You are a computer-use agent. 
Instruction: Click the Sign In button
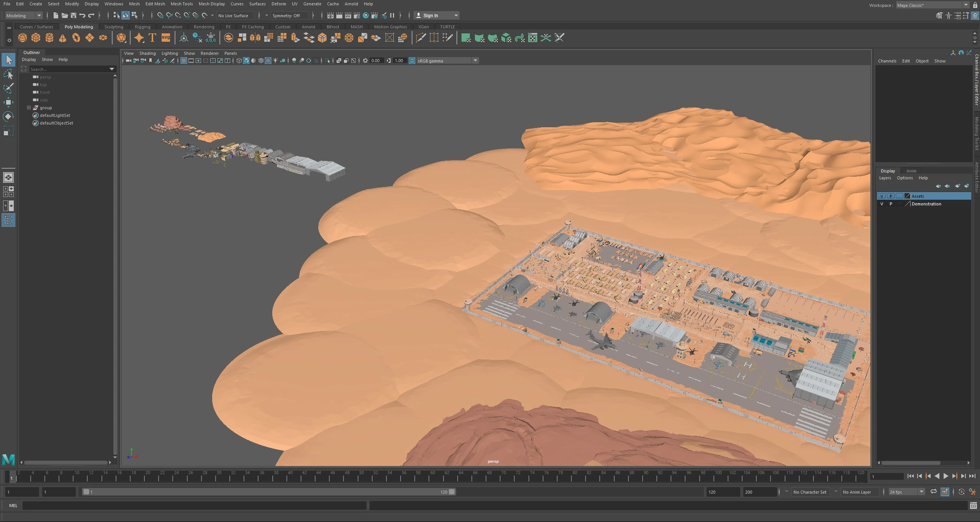[x=430, y=15]
